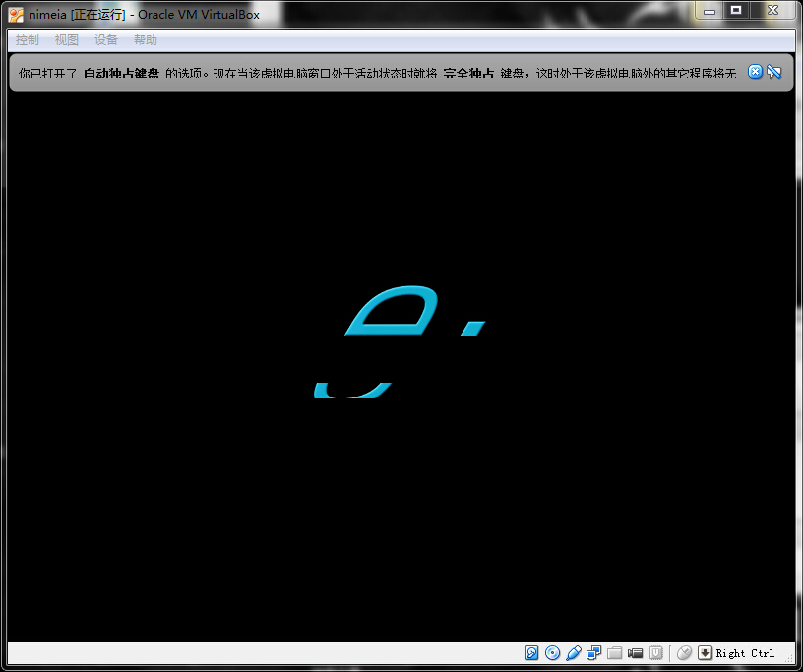The width and height of the screenshot is (803, 672).
Task: Click the Right Ctrl host key label
Action: click(745, 653)
